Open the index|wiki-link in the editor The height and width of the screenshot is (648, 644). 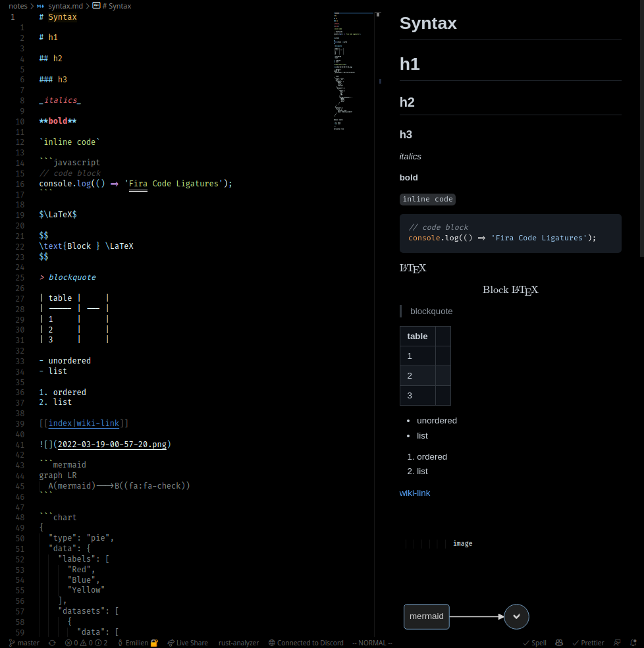point(84,423)
